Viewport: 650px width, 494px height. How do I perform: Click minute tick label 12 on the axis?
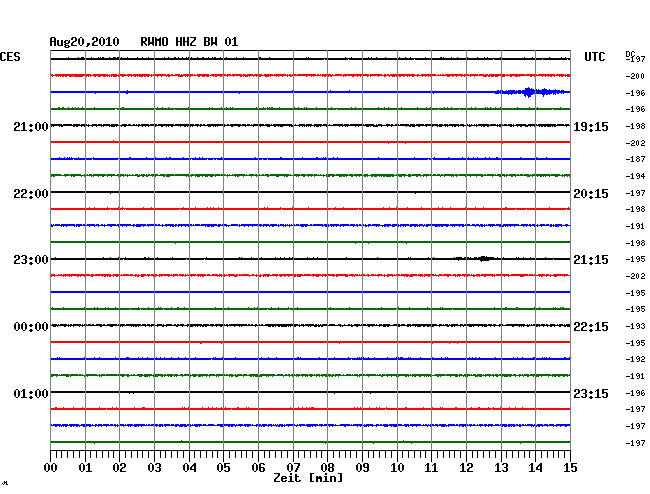[x=466, y=467]
